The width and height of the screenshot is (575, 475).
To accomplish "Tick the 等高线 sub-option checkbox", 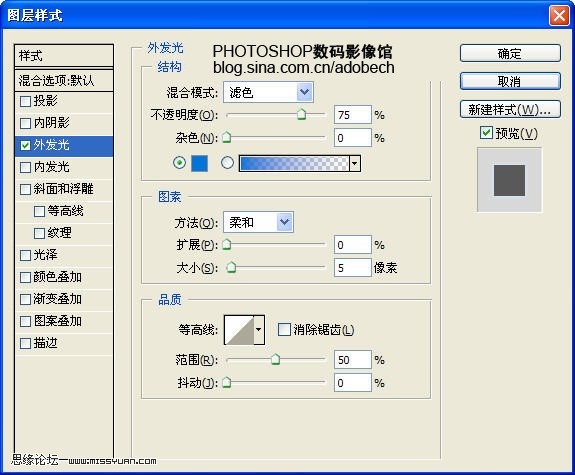I will click(39, 212).
